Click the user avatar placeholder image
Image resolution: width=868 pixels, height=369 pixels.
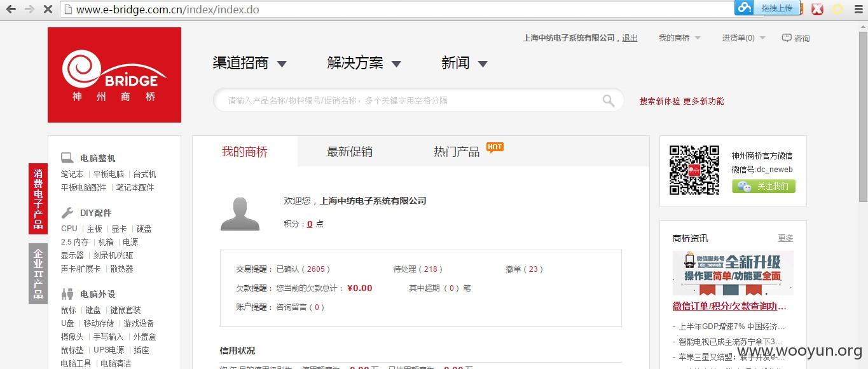tap(240, 213)
